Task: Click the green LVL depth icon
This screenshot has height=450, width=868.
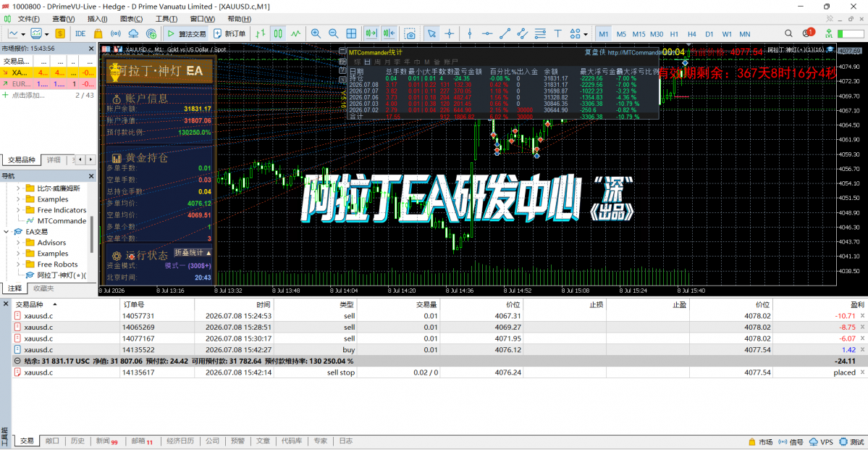Action: [829, 33]
